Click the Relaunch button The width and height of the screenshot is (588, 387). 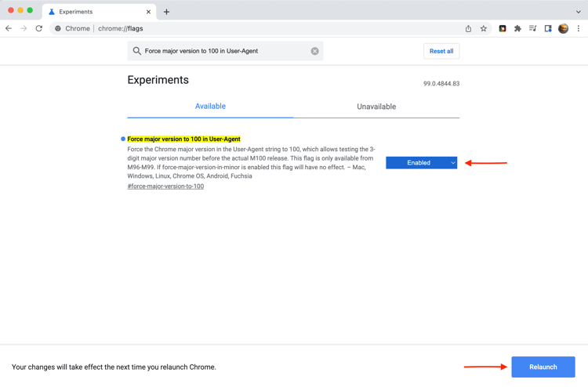point(543,367)
